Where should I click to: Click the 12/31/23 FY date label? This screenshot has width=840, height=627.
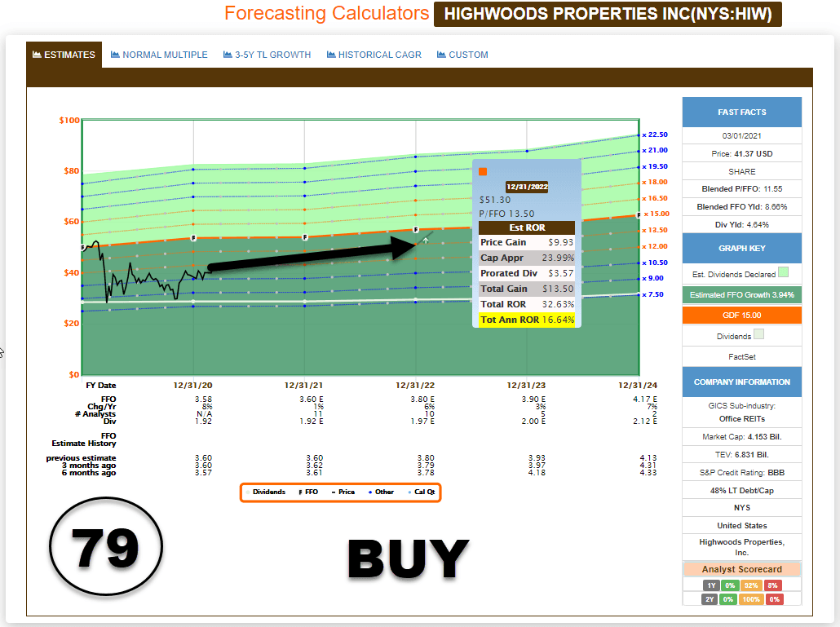click(x=526, y=386)
